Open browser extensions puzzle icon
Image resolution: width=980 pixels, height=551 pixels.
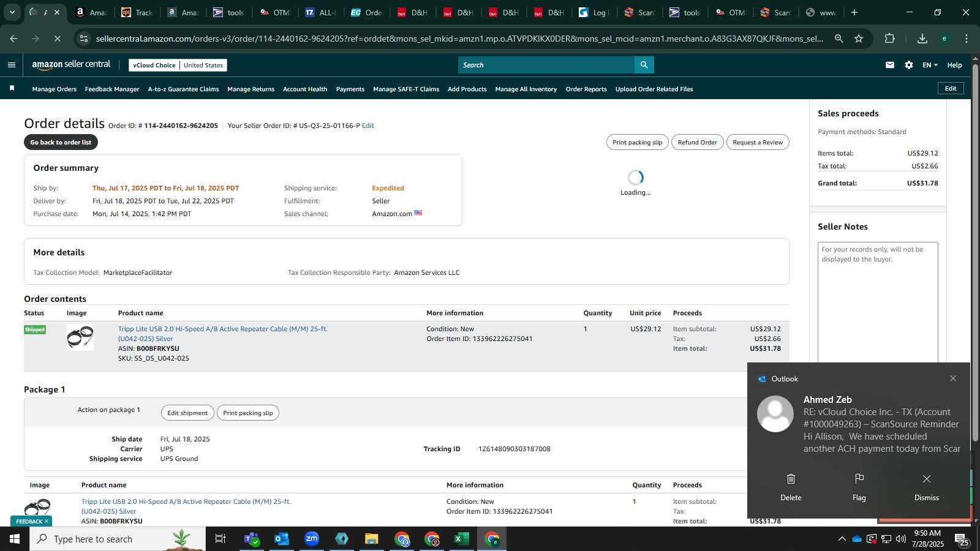tap(890, 39)
